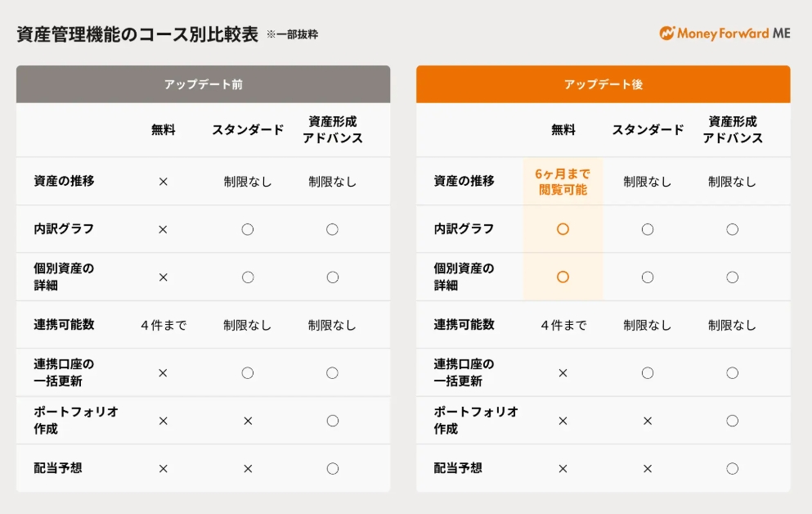Click the 資産形成アドバンス column header after update
Viewport: 812px width, 514px height.
(733, 130)
